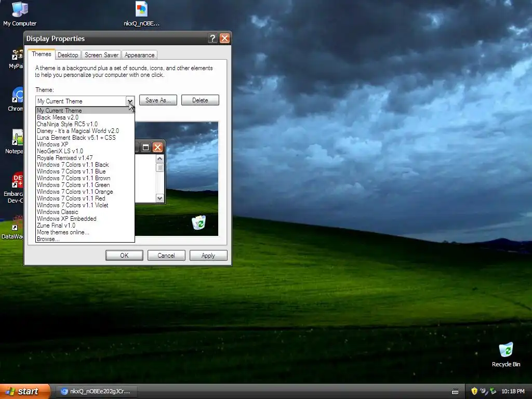The width and height of the screenshot is (532, 399).
Task: Click the preview window close icon
Action: 157,147
